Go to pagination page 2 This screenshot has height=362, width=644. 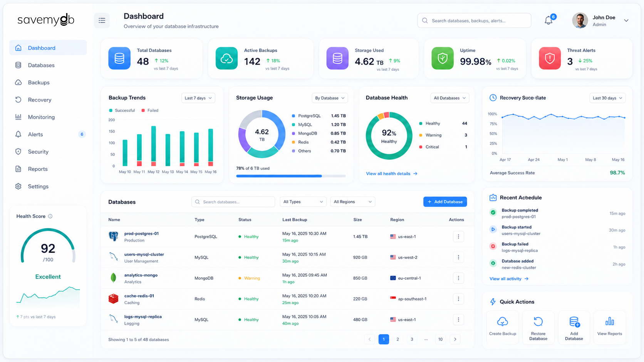(398, 339)
